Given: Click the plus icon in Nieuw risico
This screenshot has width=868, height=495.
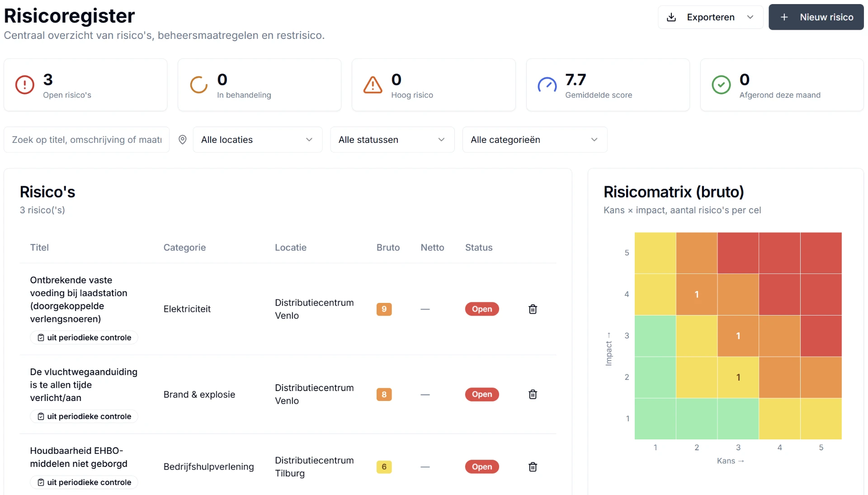Looking at the screenshot, I should point(784,17).
